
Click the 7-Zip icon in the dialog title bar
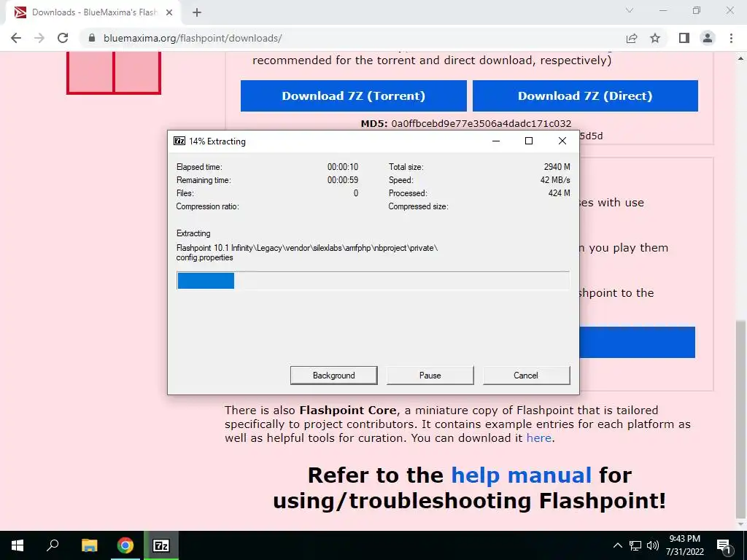(179, 141)
